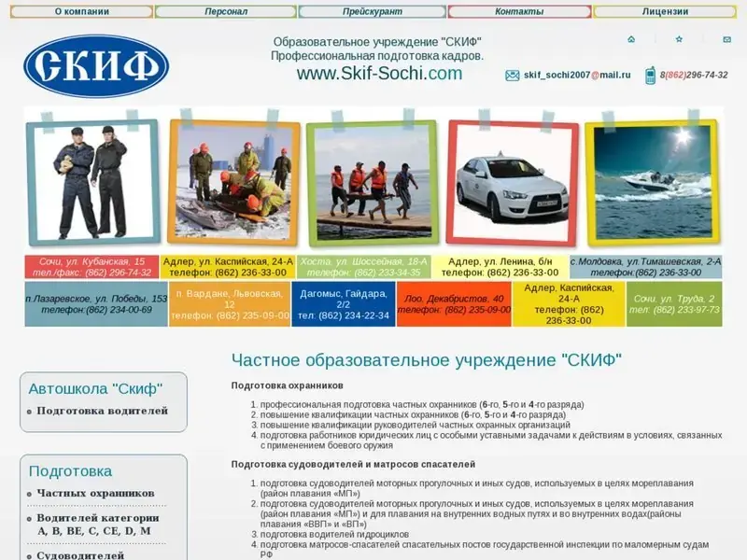The image size is (747, 560).
Task: Click item повышение квалификации руководителей частных охранных организаций
Action: click(415, 425)
